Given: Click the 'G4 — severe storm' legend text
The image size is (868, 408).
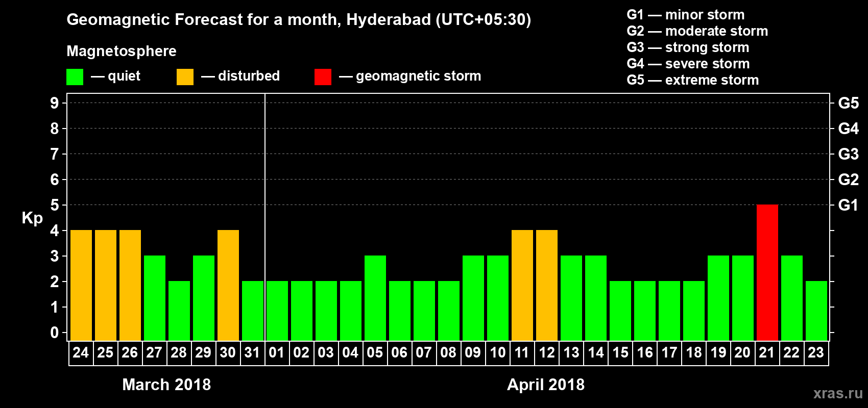Looking at the screenshot, I should click(x=688, y=64).
